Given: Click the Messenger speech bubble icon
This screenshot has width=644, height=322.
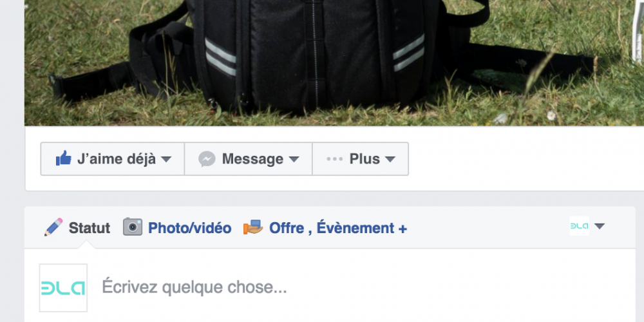Looking at the screenshot, I should click(x=207, y=159).
